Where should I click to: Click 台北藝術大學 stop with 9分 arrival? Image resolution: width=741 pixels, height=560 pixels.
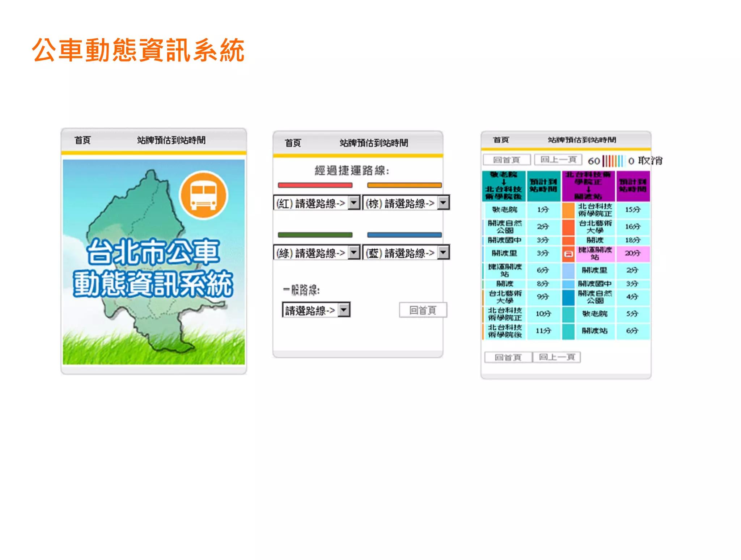505,297
